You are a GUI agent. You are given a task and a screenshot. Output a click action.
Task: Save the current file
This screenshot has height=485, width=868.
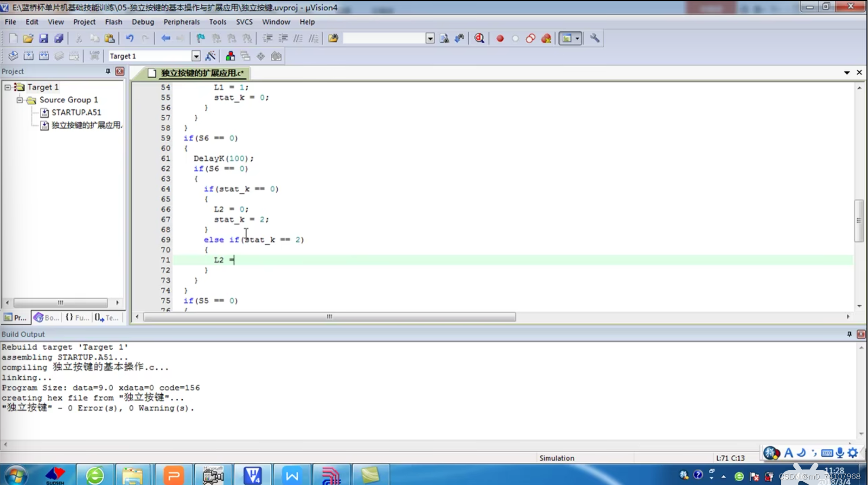[x=43, y=38]
